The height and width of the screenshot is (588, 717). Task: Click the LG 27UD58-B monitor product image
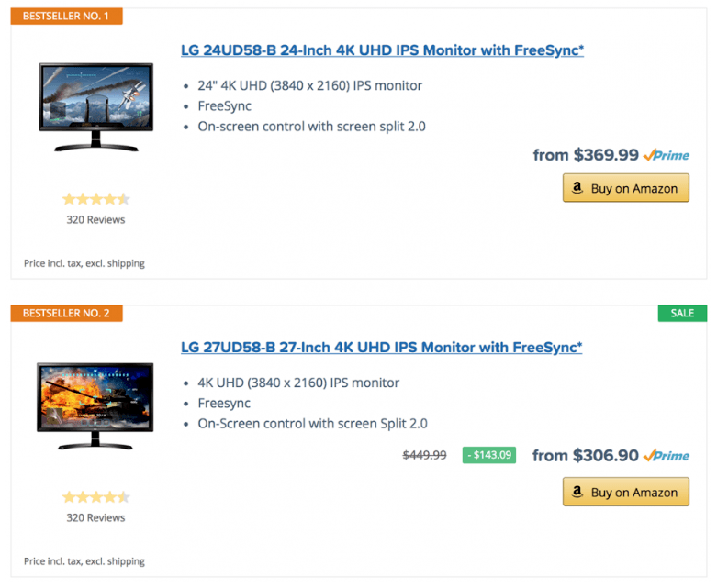[x=96, y=405]
